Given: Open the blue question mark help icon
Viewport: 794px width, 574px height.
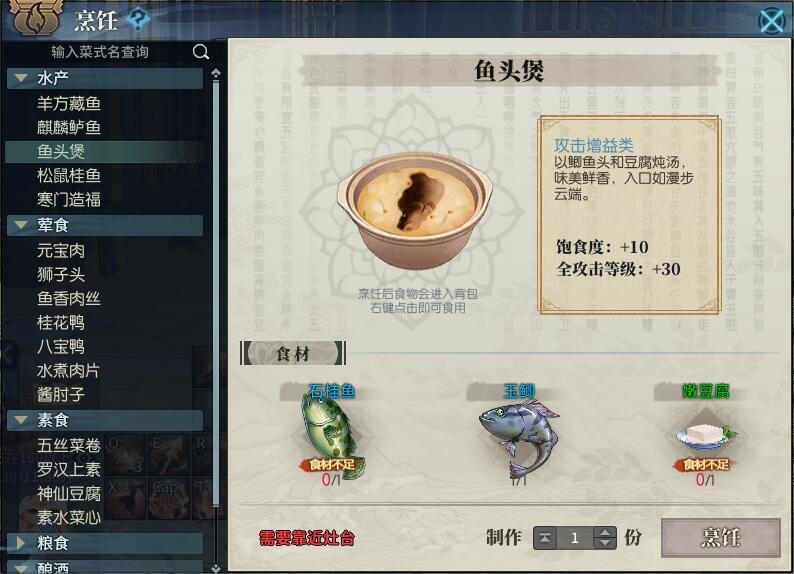Looking at the screenshot, I should [137, 19].
